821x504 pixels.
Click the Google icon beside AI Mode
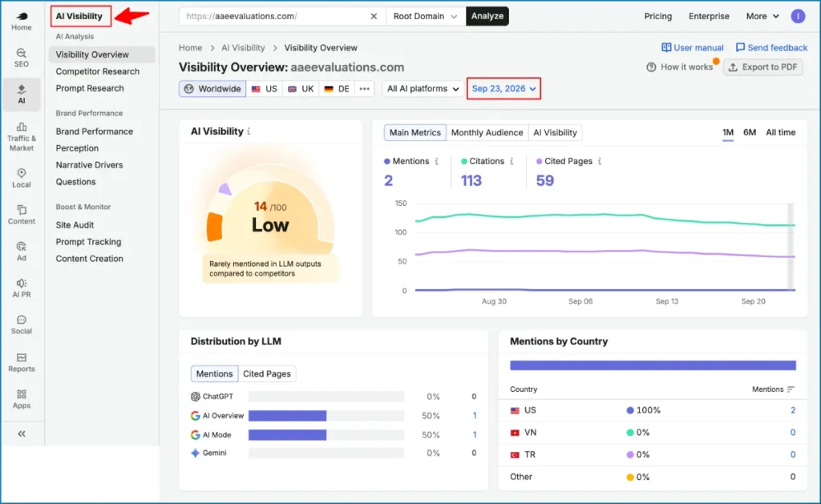click(x=196, y=434)
